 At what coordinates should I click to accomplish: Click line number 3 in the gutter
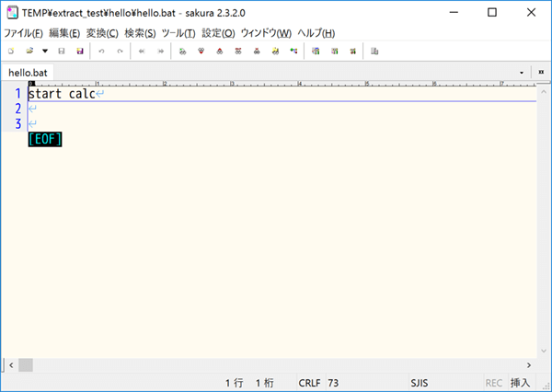pyautogui.click(x=17, y=123)
